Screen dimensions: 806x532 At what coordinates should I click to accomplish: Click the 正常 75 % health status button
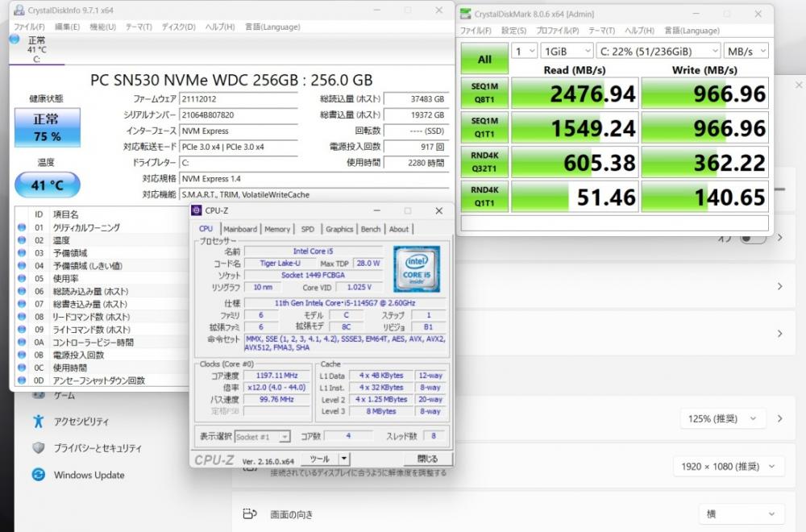[48, 127]
